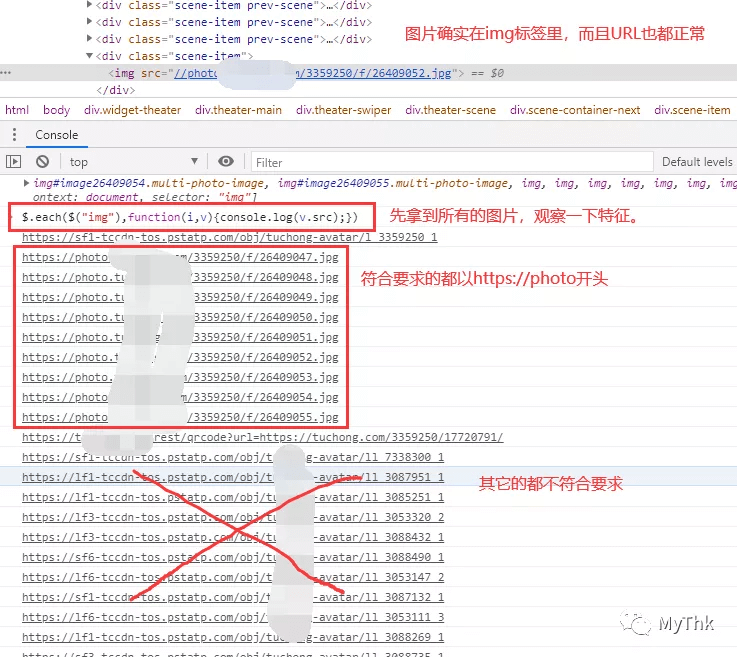
Task: Open avatar link ending ll_3053147_2
Action: pyautogui.click(x=233, y=577)
